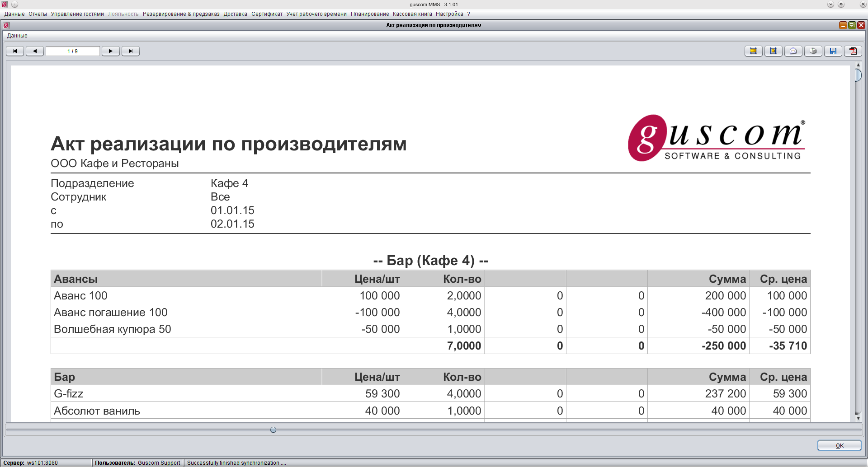
Task: Go to the previous report page
Action: 35,51
